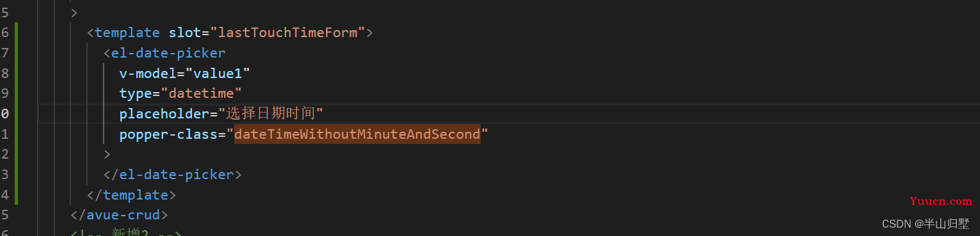Click the datetime type value

pos(202,94)
